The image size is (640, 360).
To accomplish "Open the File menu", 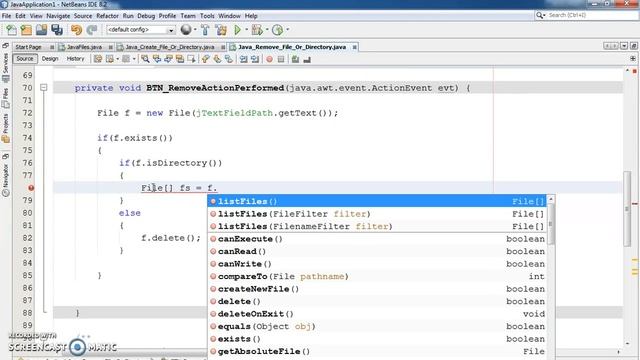I will pyautogui.click(x=7, y=16).
